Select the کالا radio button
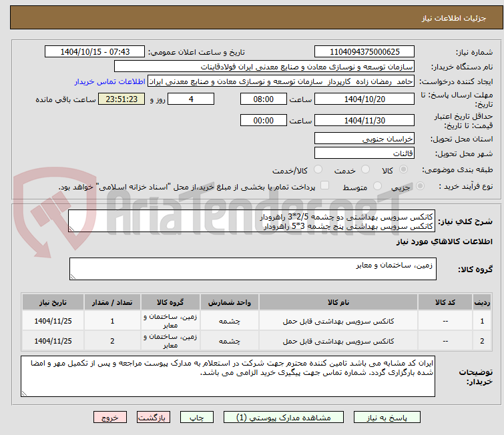This screenshot has height=435, width=504. pos(403,169)
